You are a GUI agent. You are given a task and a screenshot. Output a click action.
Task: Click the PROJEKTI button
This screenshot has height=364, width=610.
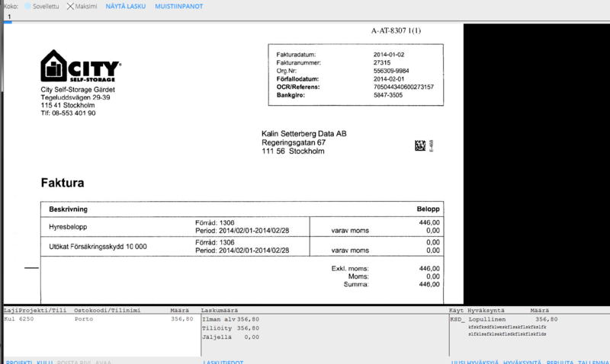pyautogui.click(x=19, y=362)
